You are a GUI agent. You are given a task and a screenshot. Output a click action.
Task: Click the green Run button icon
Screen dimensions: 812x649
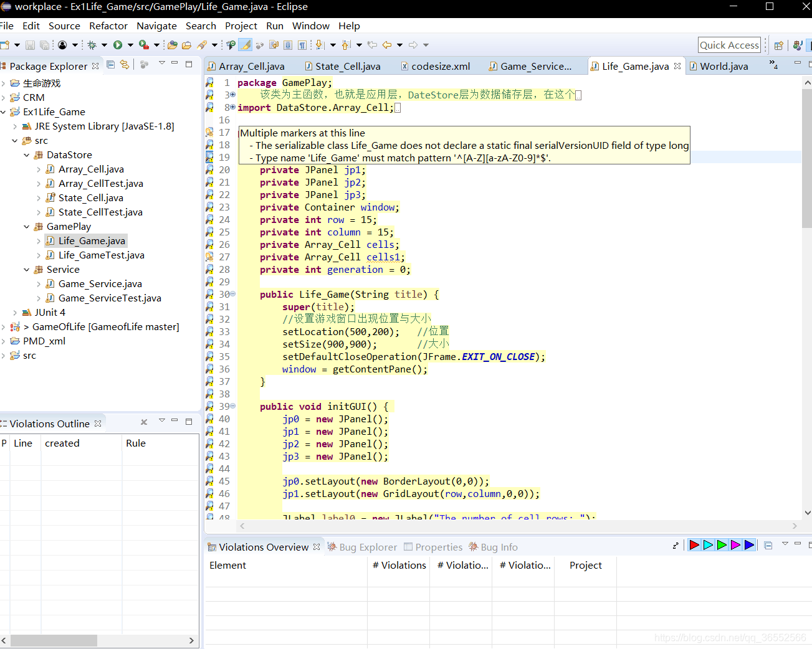coord(118,45)
